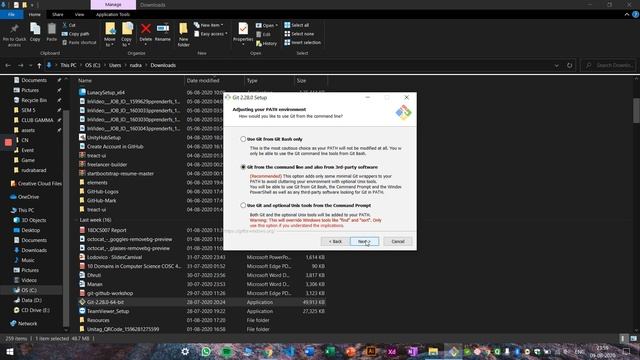The height and width of the screenshot is (360, 640).
Task: Open address bar previous locations dropdown
Action: click(556, 65)
